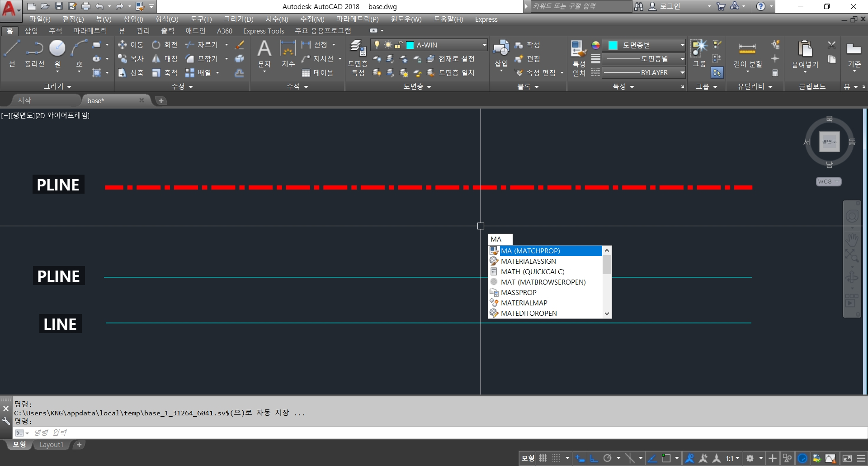Click the 자르기 (Trim) tool
The width and height of the screenshot is (868, 466).
click(x=202, y=45)
